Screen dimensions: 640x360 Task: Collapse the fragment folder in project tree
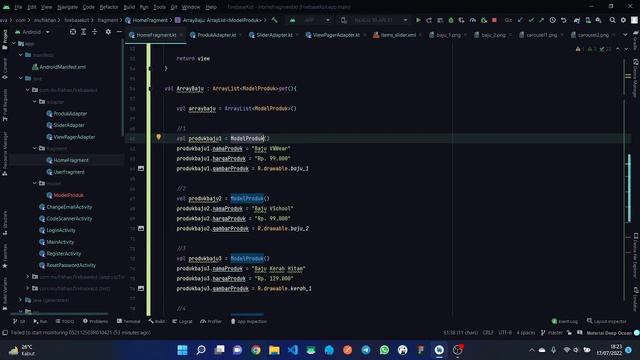pyautogui.click(x=35, y=148)
